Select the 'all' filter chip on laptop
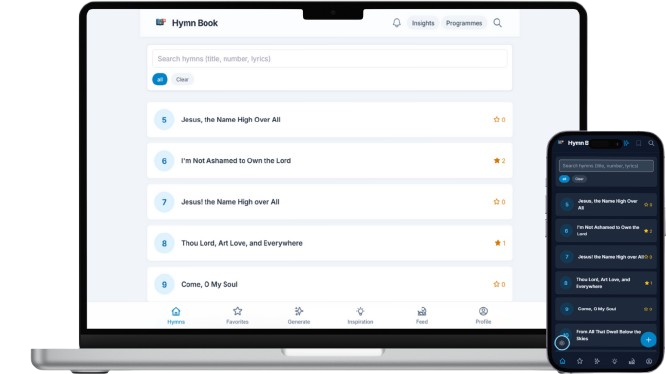This screenshot has width=666, height=374. coord(160,79)
